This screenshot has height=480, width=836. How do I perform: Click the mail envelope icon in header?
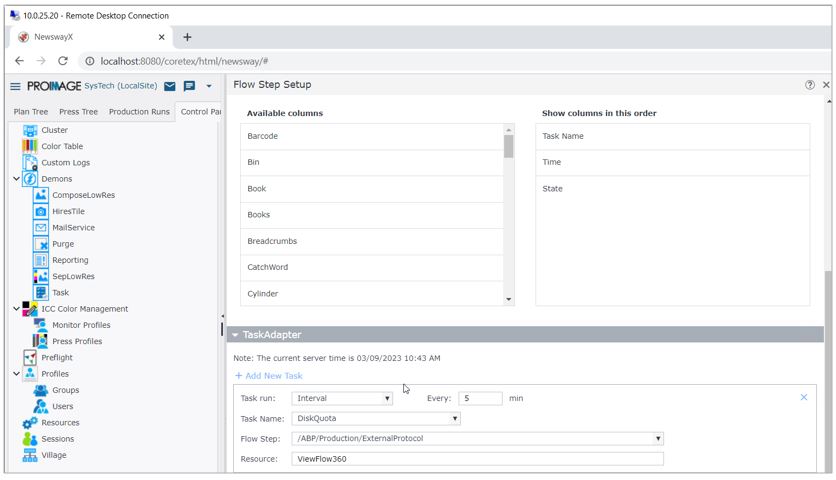170,87
